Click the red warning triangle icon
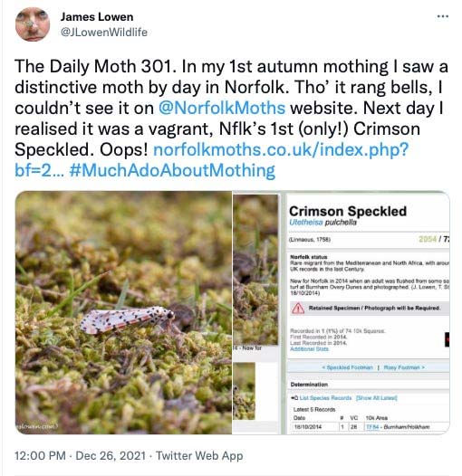This screenshot has width=462, height=476. point(298,308)
